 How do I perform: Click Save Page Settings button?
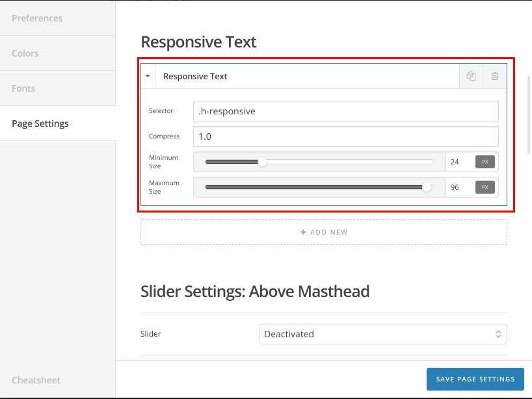[x=475, y=379]
